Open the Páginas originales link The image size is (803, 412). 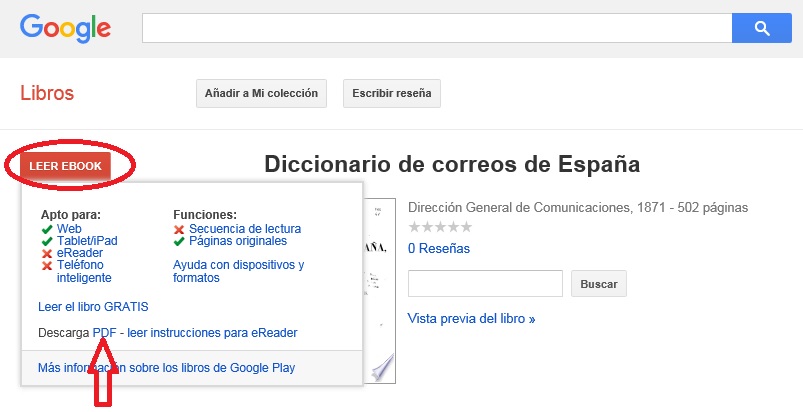coord(237,241)
